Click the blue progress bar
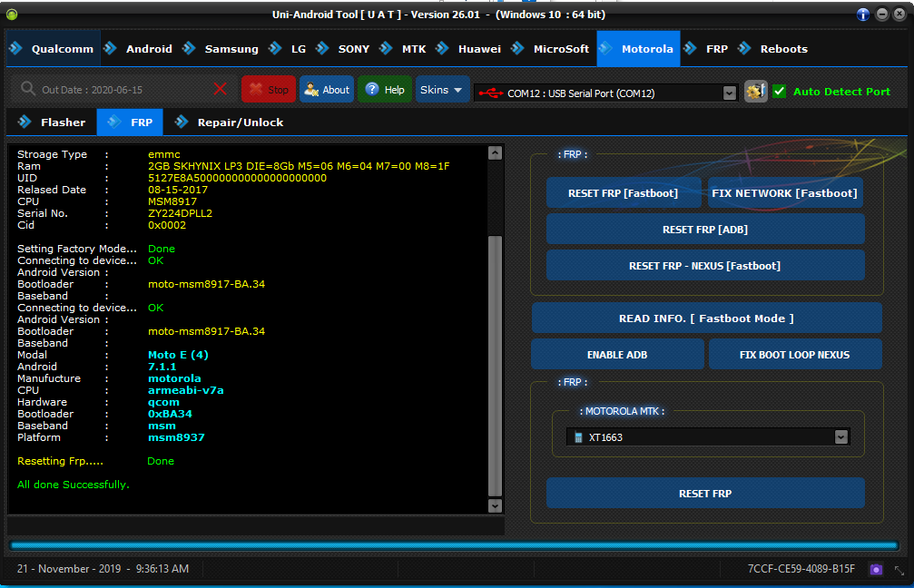The image size is (914, 588). point(454,546)
